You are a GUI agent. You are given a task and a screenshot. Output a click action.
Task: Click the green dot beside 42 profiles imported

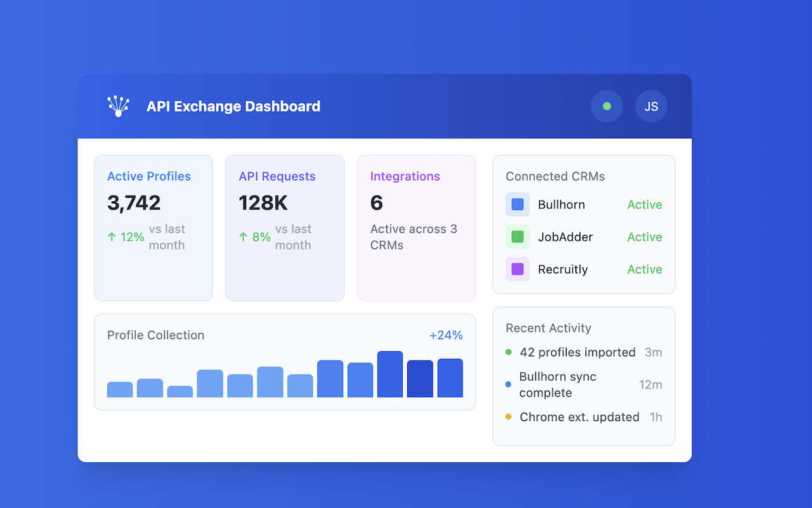509,352
